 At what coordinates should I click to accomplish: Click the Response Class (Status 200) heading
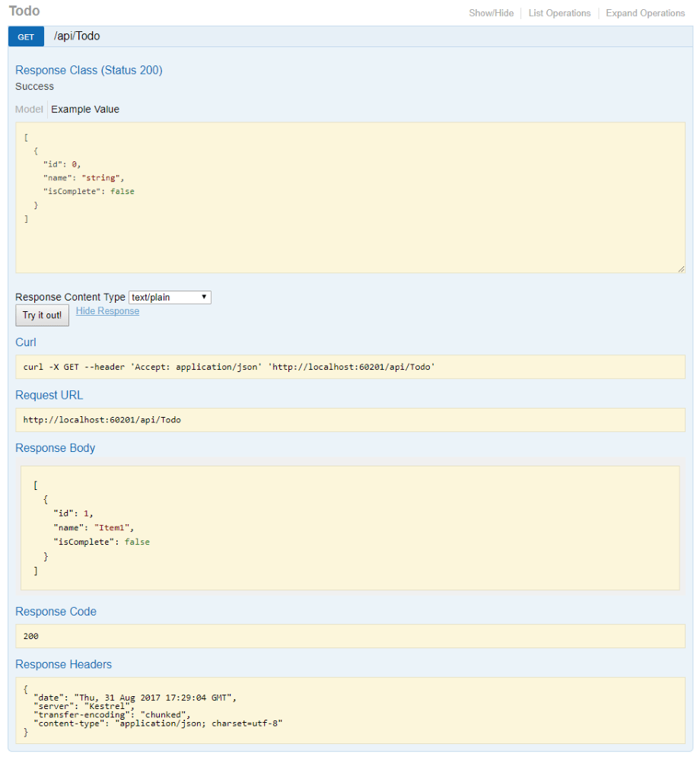click(88, 70)
